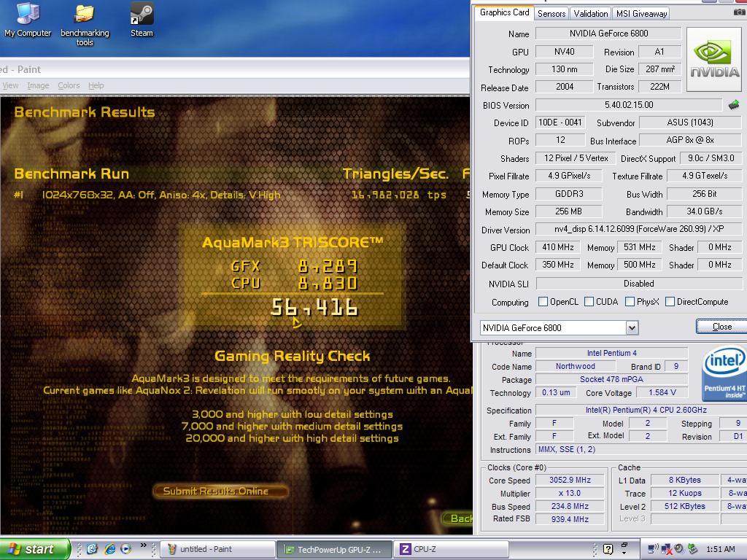Click the AquaMark3 total score 56,416
Viewport: 747px width, 560px height.
click(314, 308)
